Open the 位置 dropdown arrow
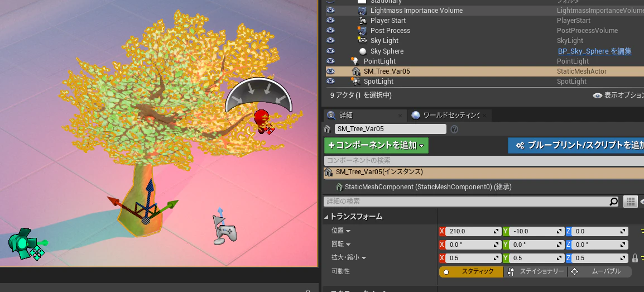This screenshot has height=292, width=644. (348, 231)
